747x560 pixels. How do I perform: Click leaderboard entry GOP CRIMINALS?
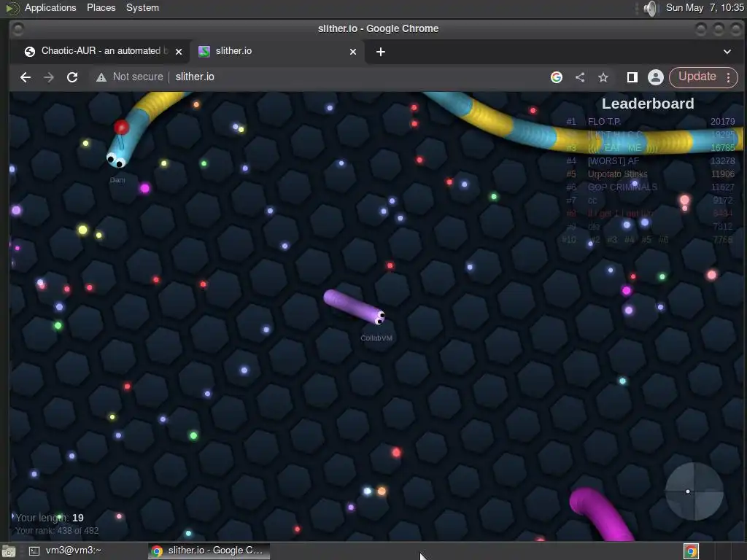[x=622, y=187]
